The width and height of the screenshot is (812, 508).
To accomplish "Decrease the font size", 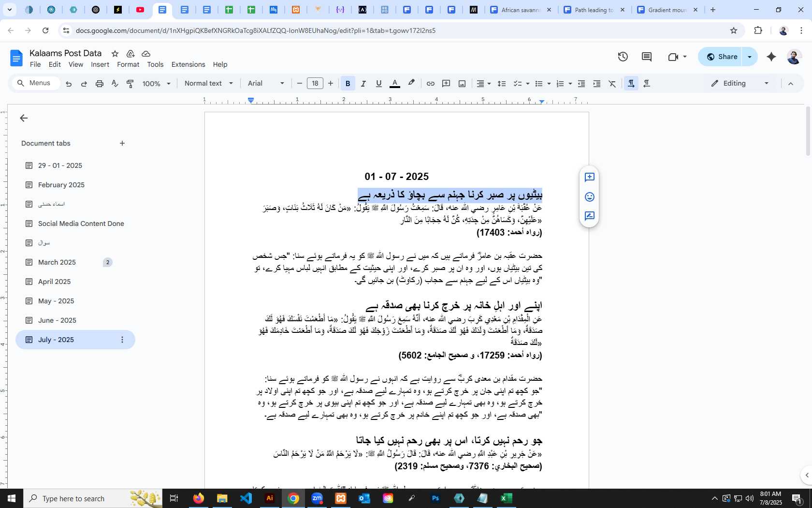I will pyautogui.click(x=300, y=84).
